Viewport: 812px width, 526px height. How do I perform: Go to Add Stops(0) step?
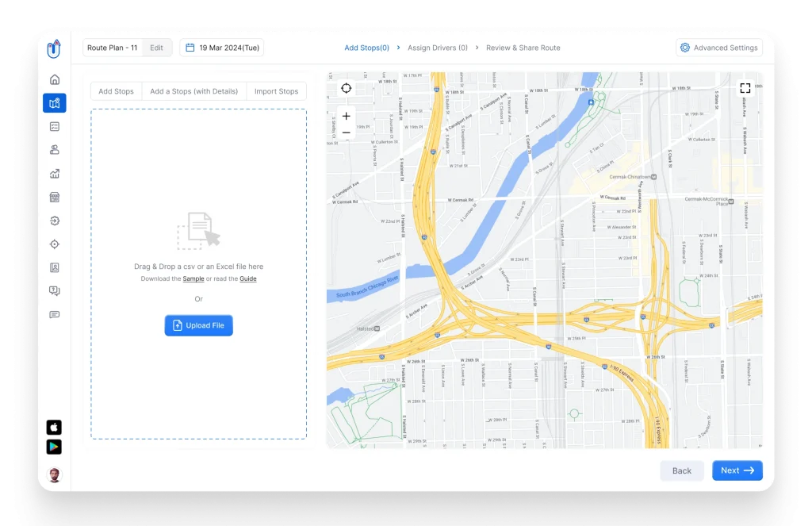tap(366, 48)
